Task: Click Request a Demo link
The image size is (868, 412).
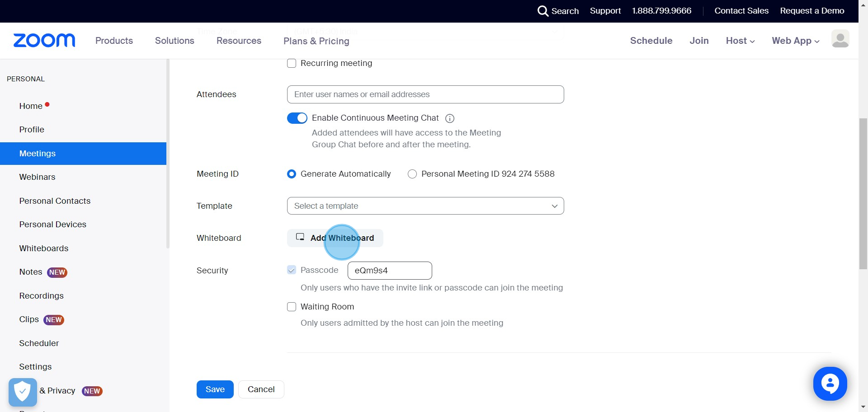Action: pos(812,11)
